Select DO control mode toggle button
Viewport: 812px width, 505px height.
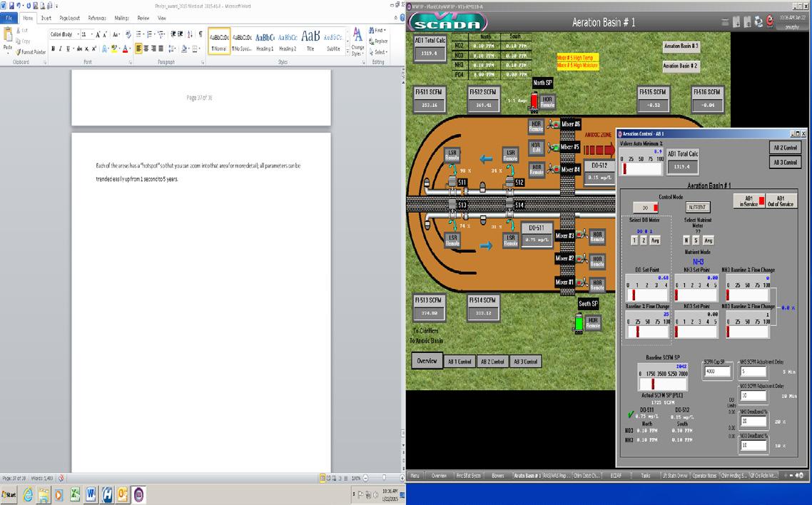[645, 208]
